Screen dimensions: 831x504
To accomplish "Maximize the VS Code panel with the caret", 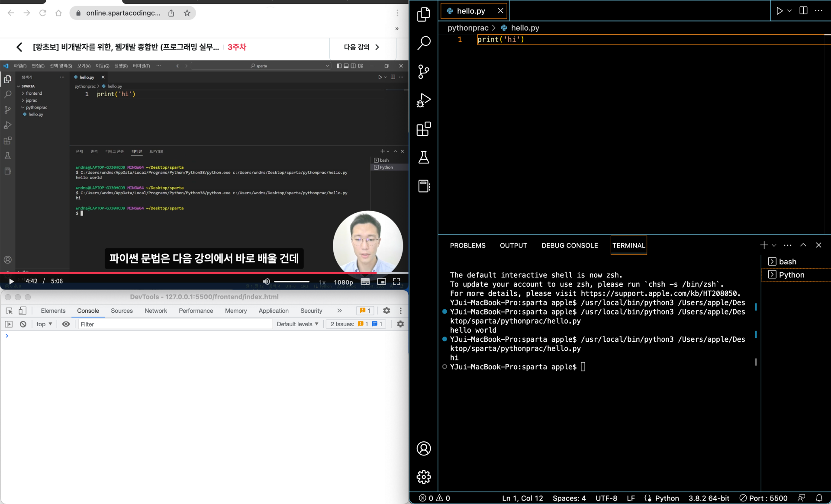I will coord(803,245).
